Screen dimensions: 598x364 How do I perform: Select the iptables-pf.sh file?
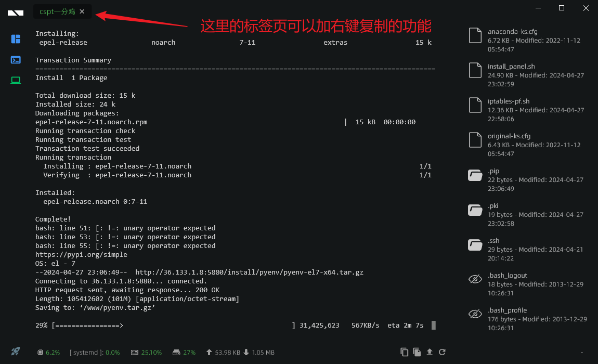[527, 110]
